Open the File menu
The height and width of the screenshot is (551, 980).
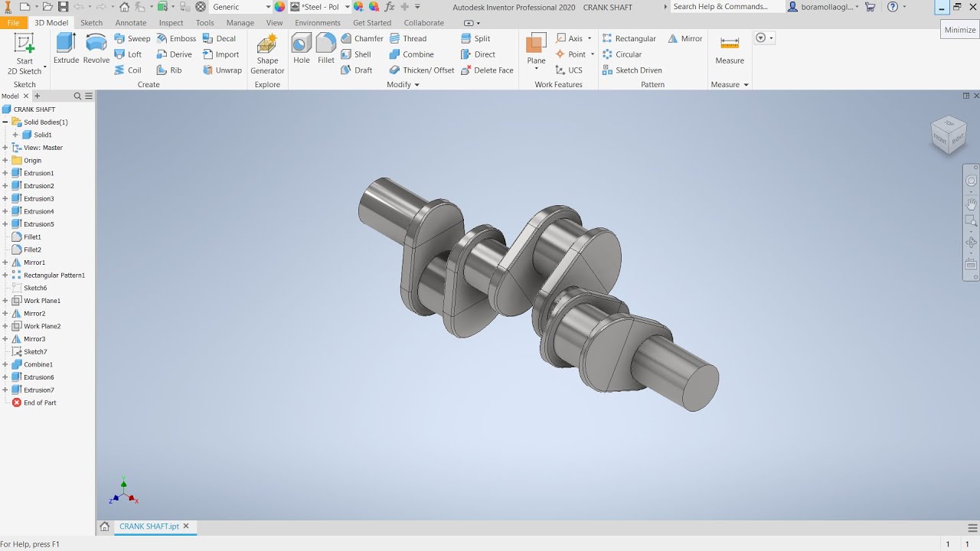tap(13, 23)
